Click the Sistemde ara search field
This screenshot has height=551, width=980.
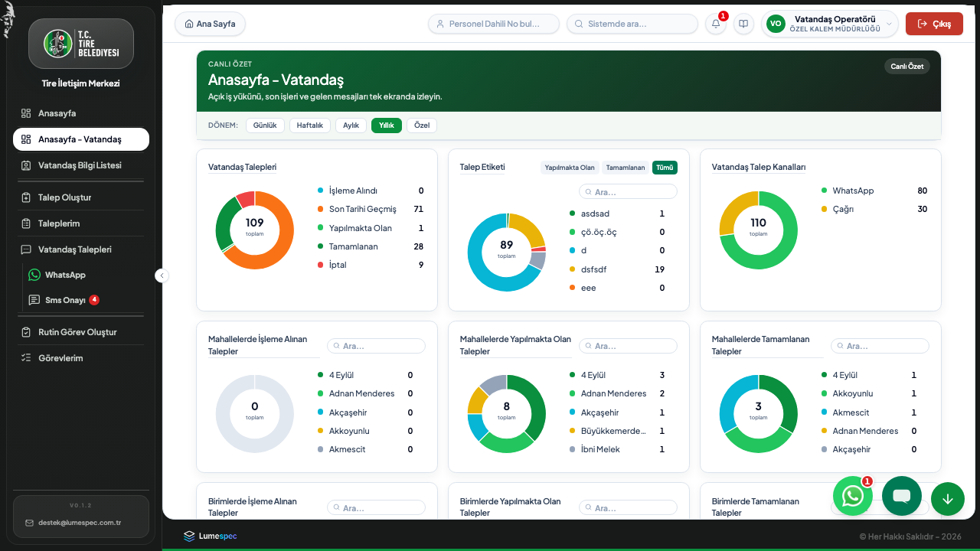pyautogui.click(x=632, y=24)
